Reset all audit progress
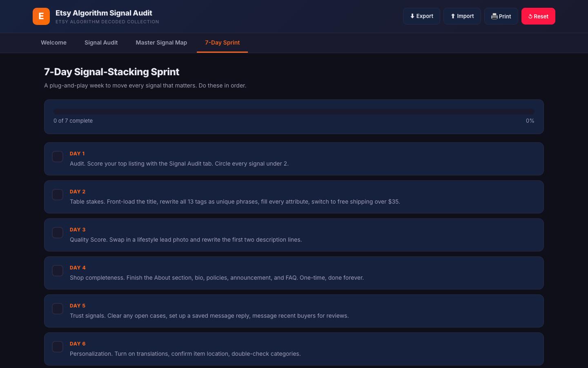Image resolution: width=588 pixels, height=368 pixels. [x=538, y=16]
